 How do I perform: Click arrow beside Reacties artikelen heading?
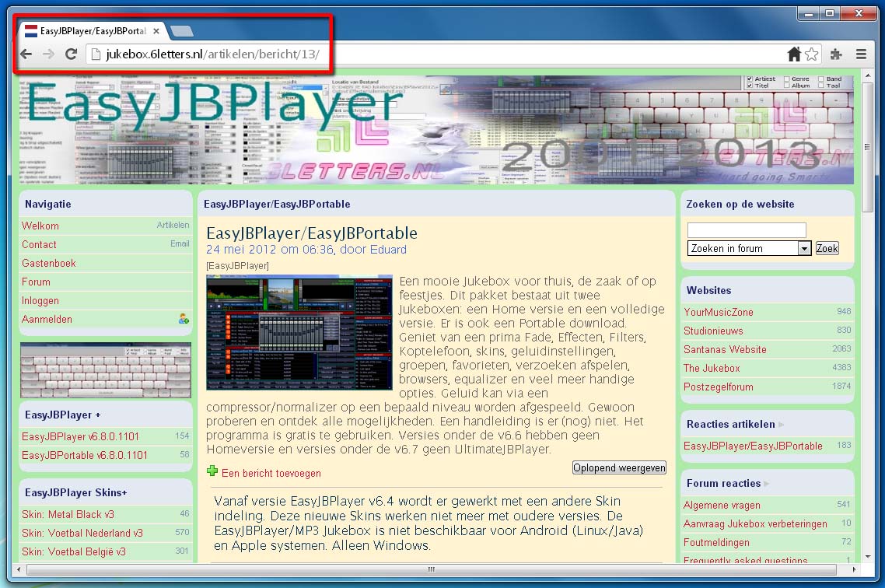tap(781, 425)
